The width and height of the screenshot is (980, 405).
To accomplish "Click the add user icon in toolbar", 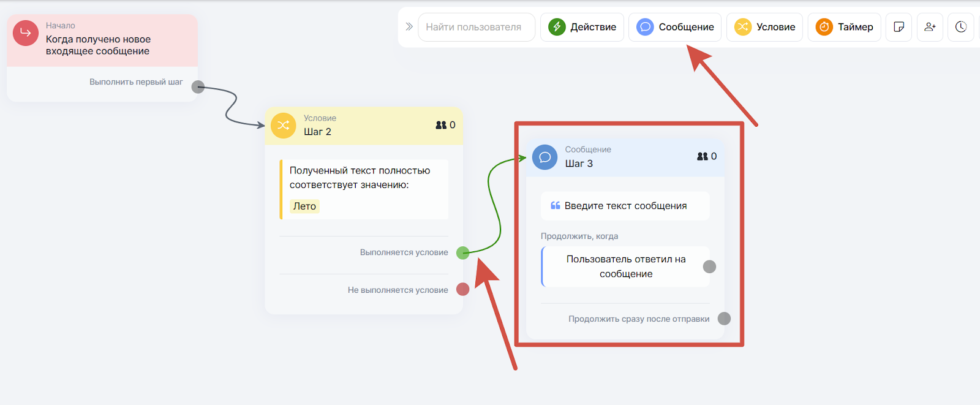I will pyautogui.click(x=930, y=27).
